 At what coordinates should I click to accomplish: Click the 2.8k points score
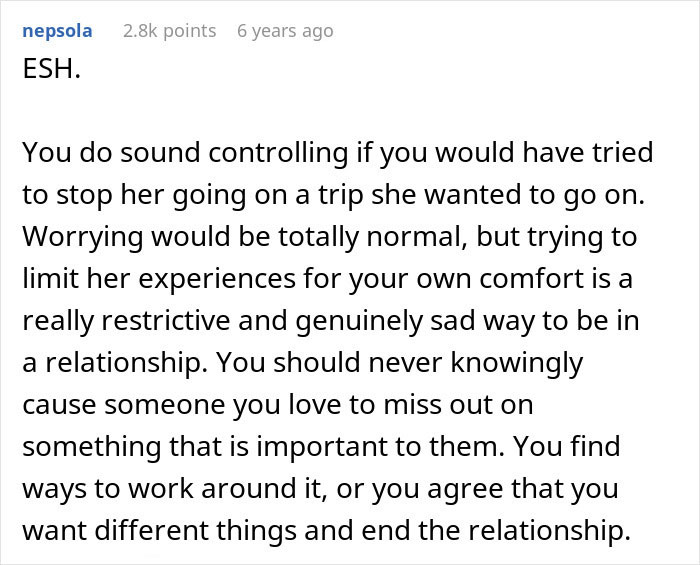click(169, 31)
